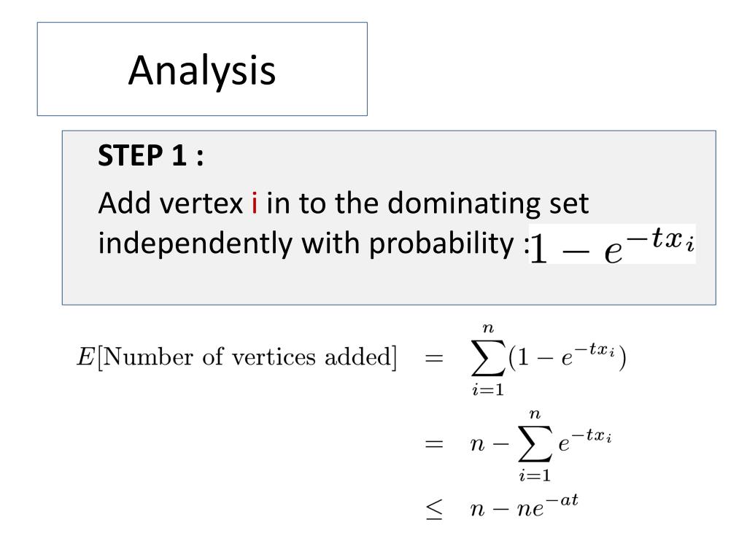Select 'E[Number of vertices added]' expression
The image size is (747, 560).
(x=237, y=357)
